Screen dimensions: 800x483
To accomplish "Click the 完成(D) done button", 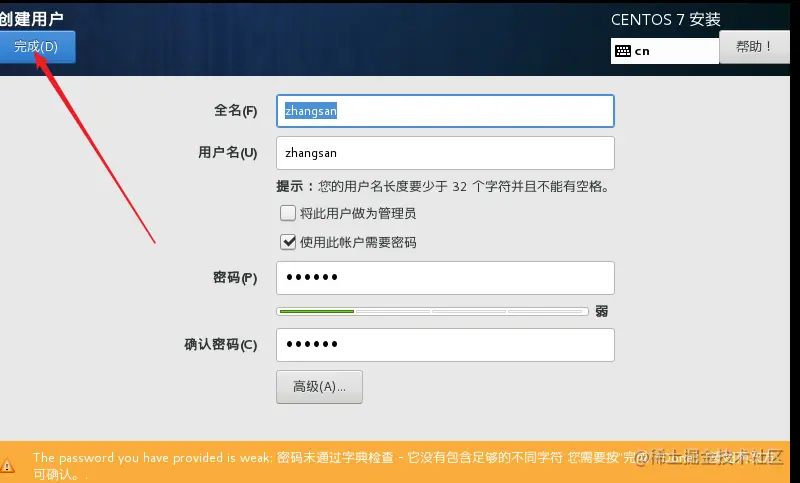I will coord(37,47).
